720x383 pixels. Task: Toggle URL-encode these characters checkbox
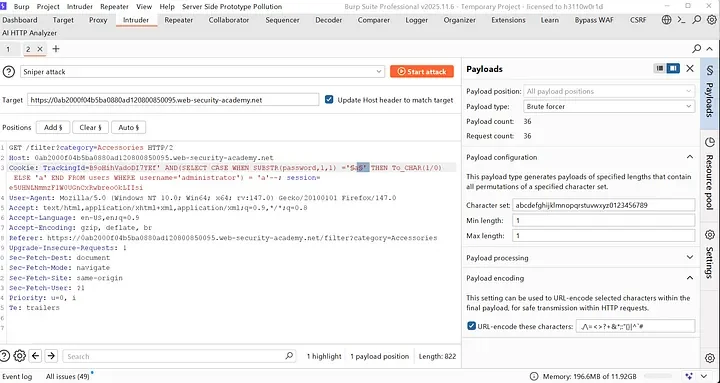pos(471,326)
